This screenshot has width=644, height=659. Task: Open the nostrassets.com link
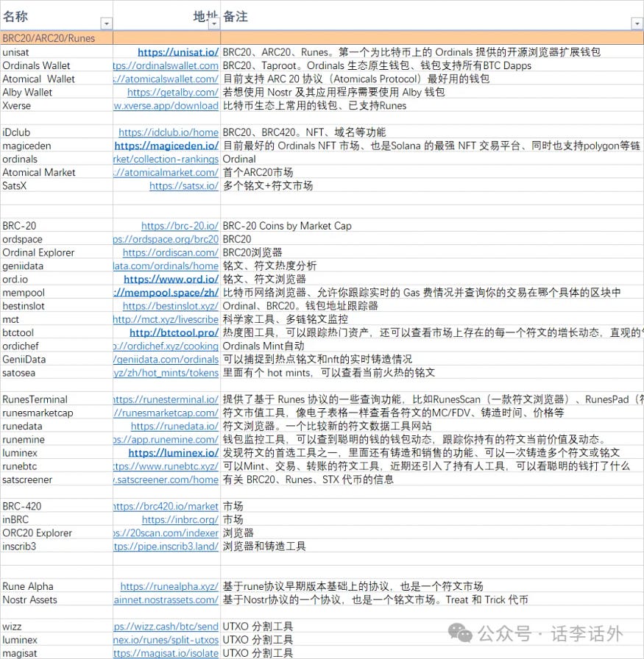(x=166, y=599)
